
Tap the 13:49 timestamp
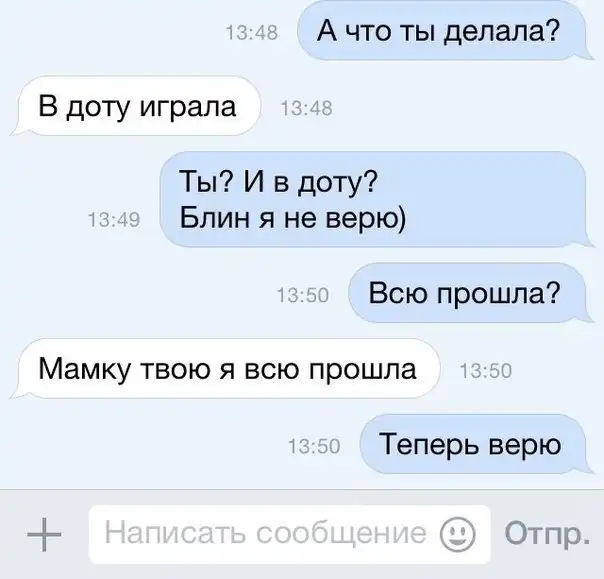[114, 220]
